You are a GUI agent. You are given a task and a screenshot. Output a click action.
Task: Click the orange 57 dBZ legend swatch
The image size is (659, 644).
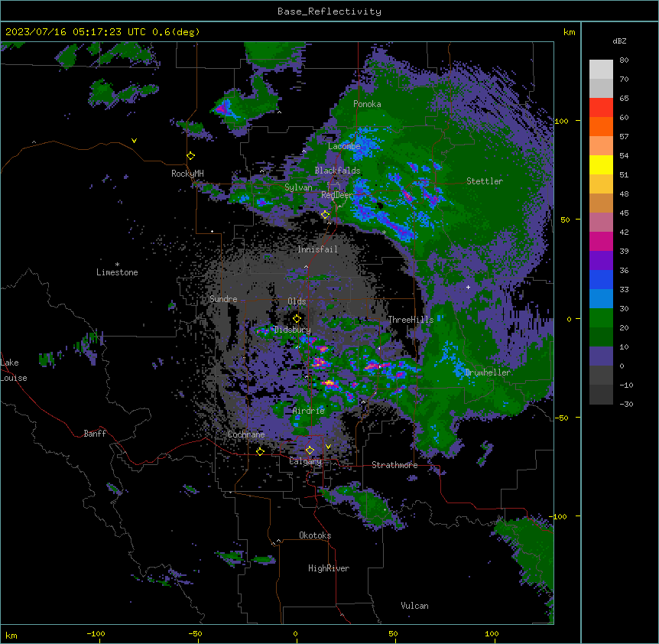[x=601, y=126]
